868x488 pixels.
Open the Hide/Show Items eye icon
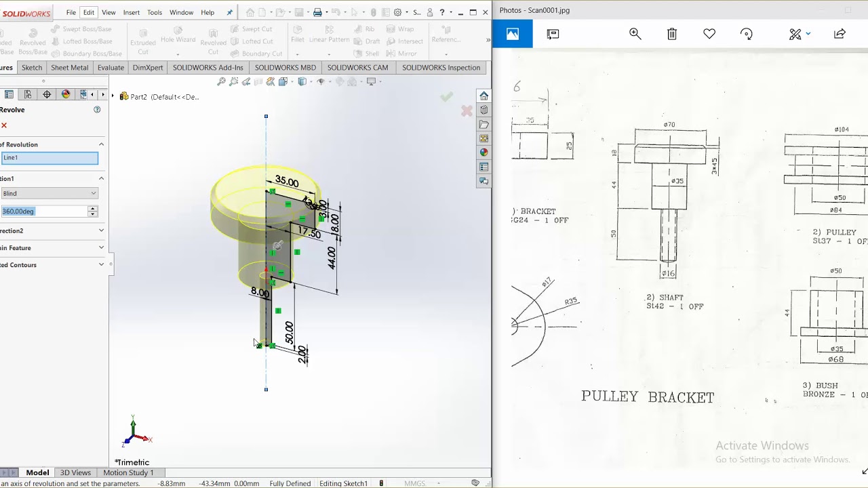(321, 81)
